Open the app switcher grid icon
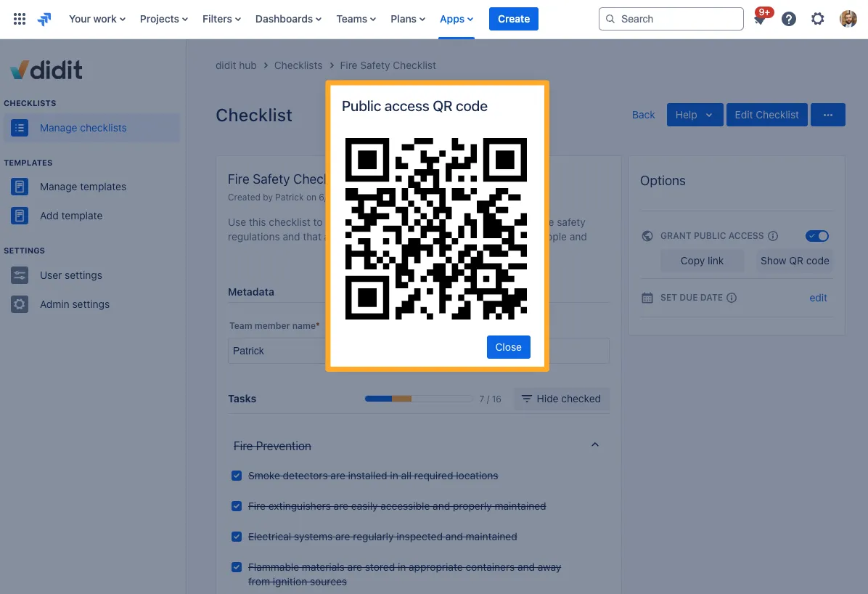This screenshot has height=594, width=868. 20,19
